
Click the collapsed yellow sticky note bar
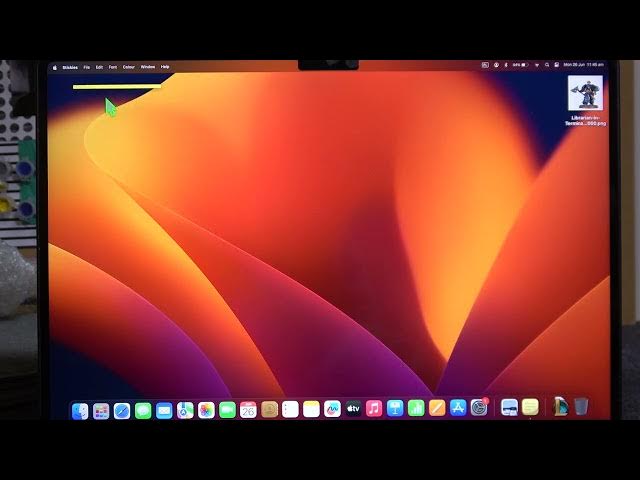(117, 87)
